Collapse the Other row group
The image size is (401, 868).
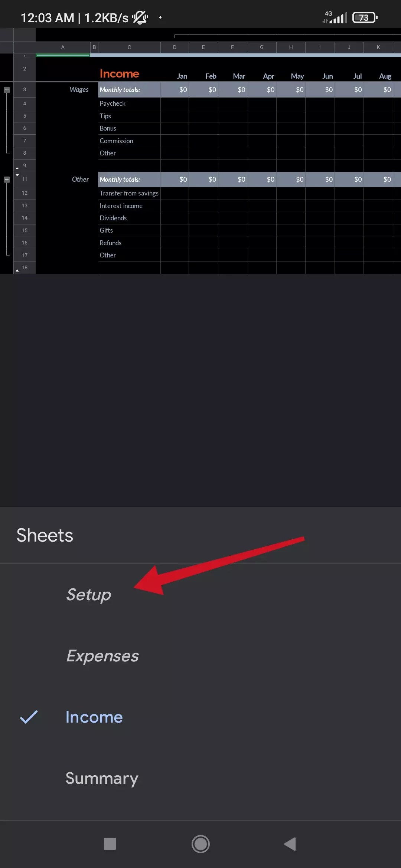(x=7, y=180)
